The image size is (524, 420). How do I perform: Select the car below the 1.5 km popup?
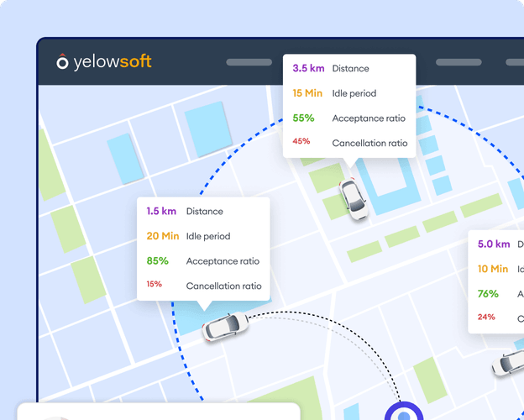[x=226, y=327]
